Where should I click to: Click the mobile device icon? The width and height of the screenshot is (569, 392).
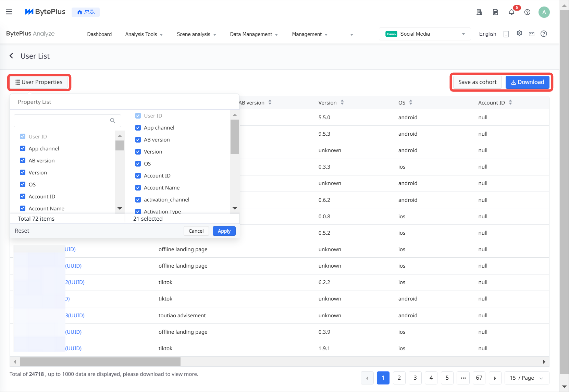tap(506, 34)
